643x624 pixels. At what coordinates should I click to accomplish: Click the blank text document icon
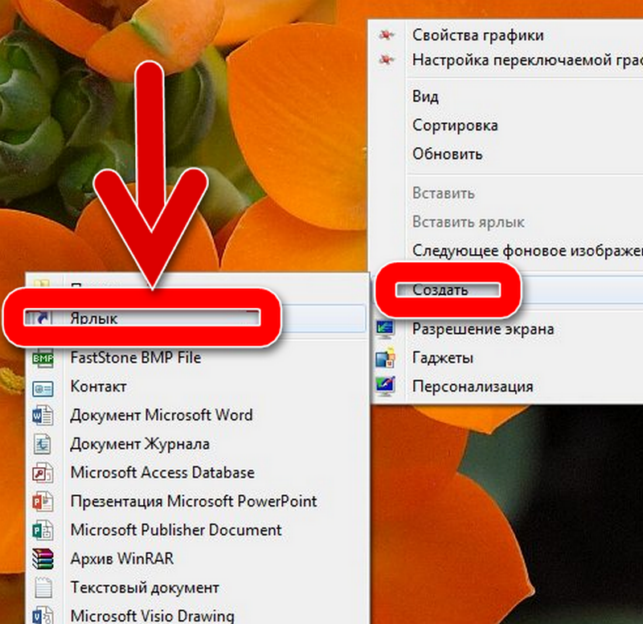[x=43, y=588]
